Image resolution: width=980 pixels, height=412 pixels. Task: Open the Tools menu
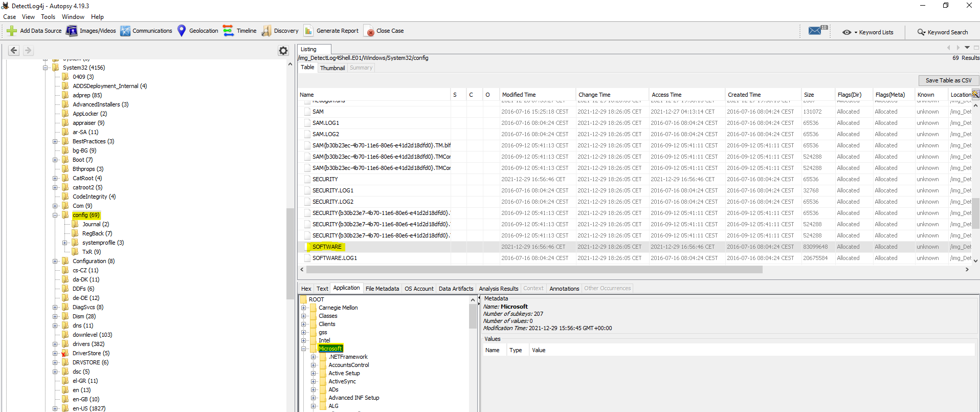point(48,17)
